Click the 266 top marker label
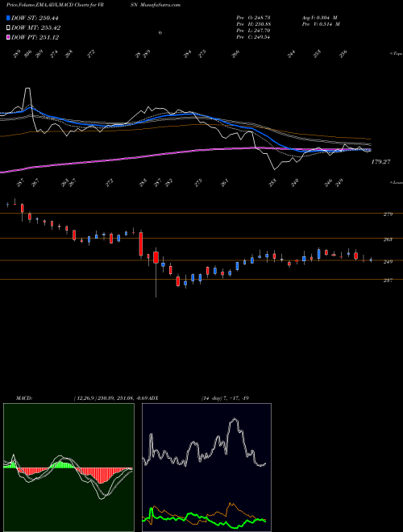 pos(236,54)
